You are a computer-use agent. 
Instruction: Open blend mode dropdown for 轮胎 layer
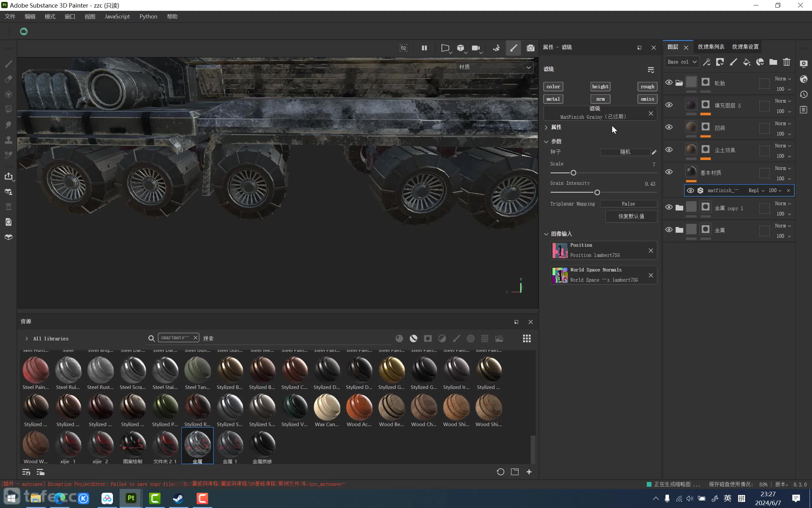point(783,79)
